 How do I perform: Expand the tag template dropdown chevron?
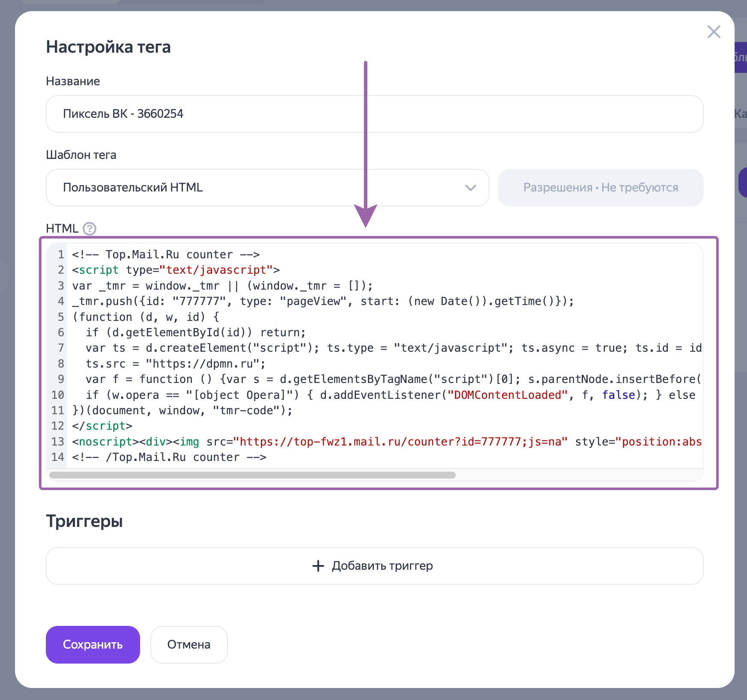tap(470, 188)
